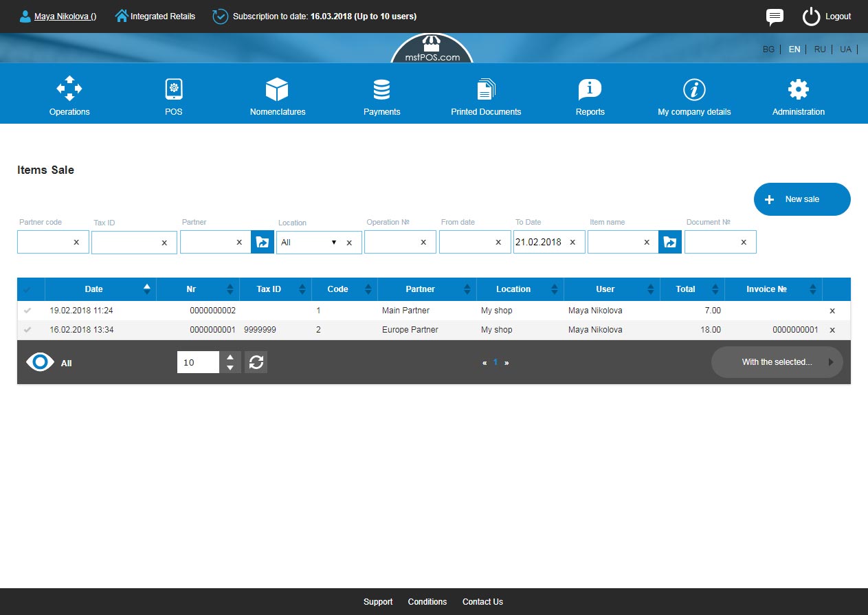Tick the checkbox for sale 0000000001

coord(27,330)
